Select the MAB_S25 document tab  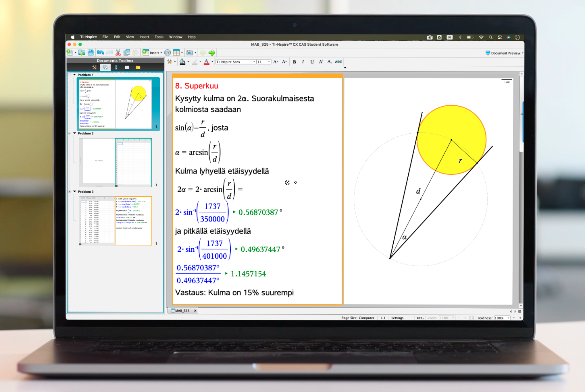182,310
